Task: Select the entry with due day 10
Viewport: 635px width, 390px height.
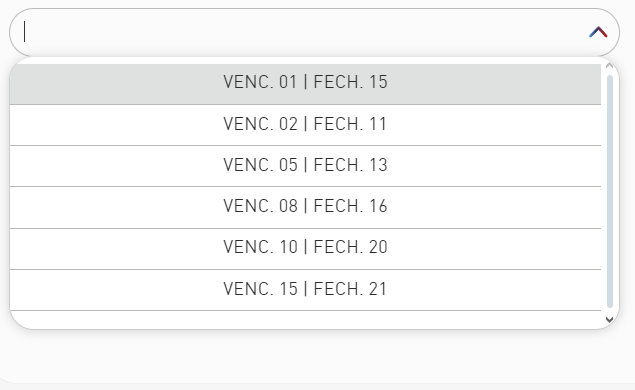Action: coord(305,249)
